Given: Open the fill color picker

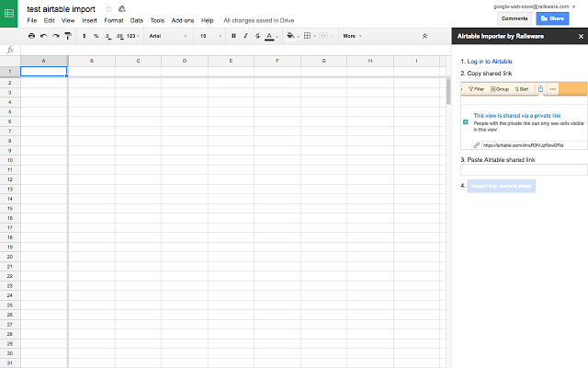Looking at the screenshot, I should [x=290, y=36].
